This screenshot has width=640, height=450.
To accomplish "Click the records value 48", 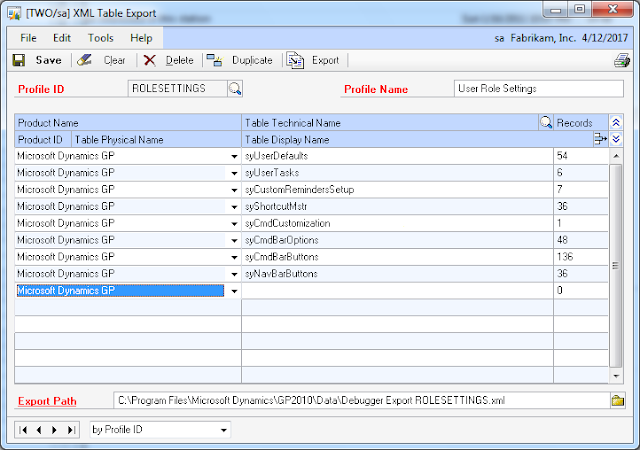I will [x=562, y=240].
